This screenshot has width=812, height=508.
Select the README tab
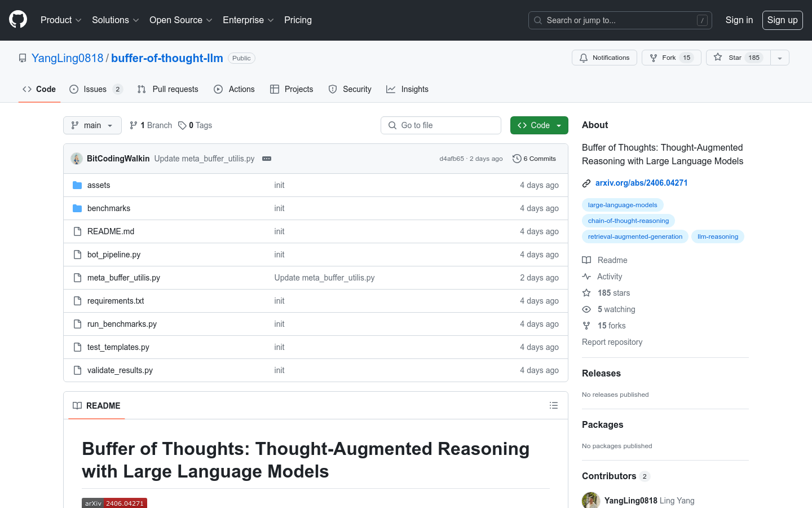(x=96, y=406)
